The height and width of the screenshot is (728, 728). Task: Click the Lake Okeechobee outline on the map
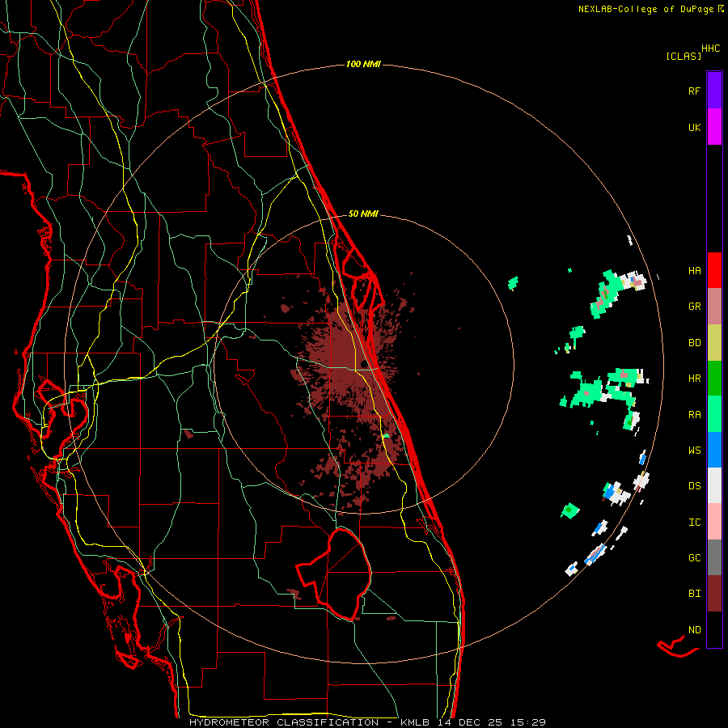coord(334,574)
